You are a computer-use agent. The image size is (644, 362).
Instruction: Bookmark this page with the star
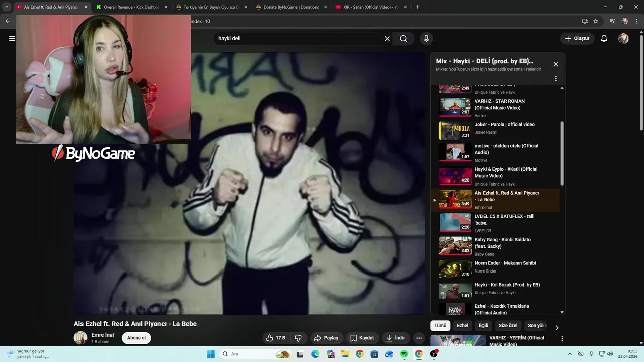(596, 21)
